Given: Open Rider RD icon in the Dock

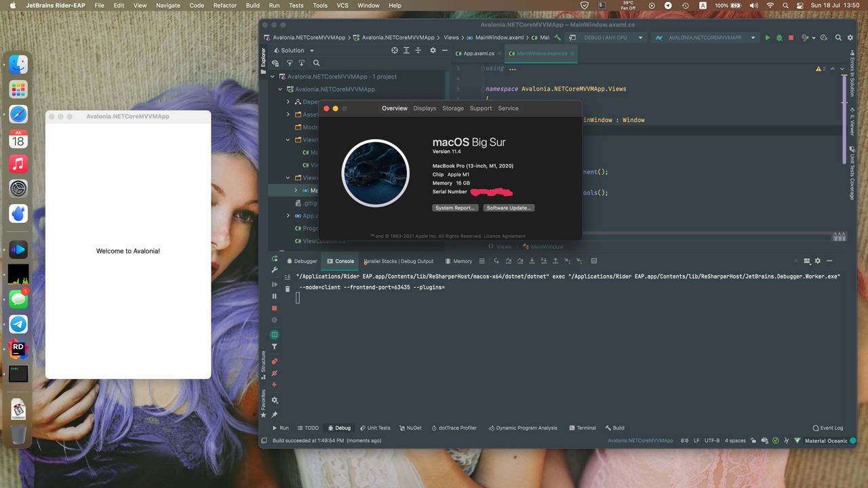Looking at the screenshot, I should 18,349.
